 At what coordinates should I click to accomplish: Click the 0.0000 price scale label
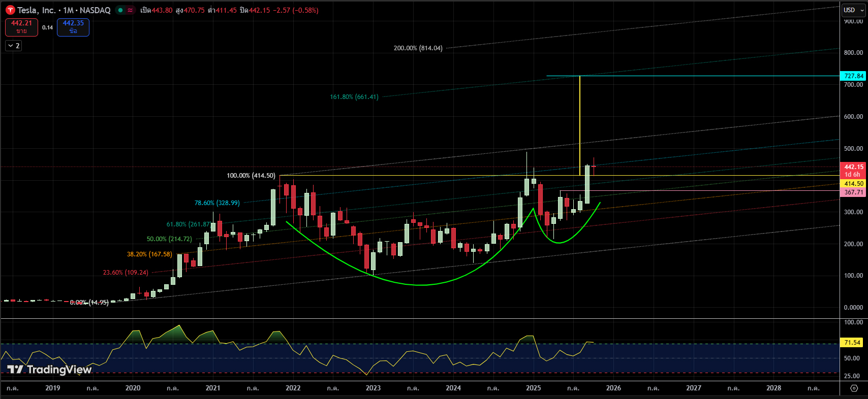pos(853,308)
